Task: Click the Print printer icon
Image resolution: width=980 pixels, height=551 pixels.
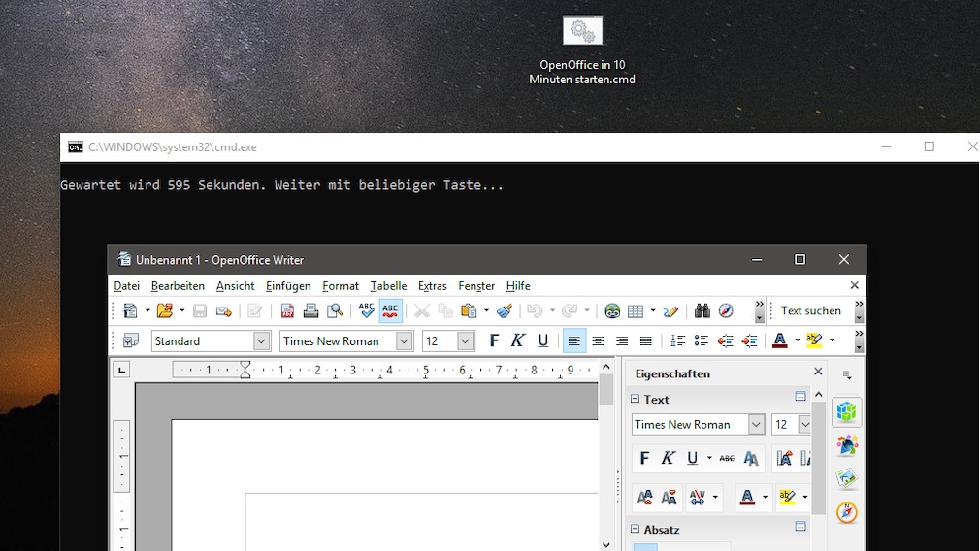Action: (x=310, y=310)
